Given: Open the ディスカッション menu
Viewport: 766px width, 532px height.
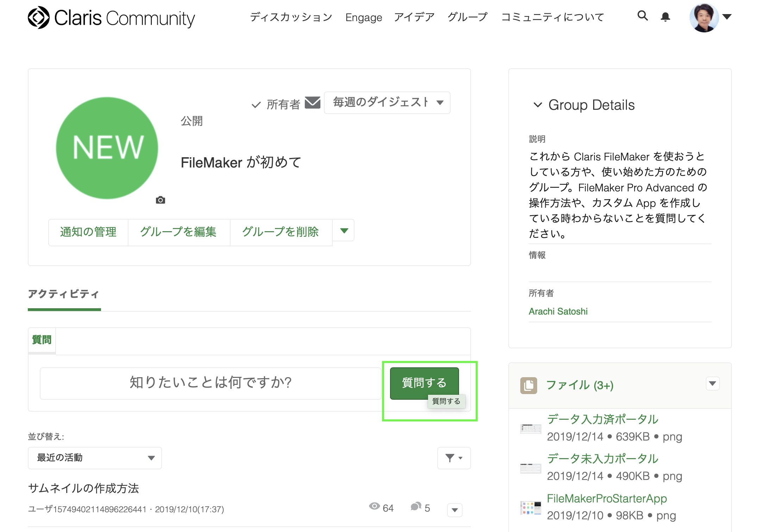Looking at the screenshot, I should [291, 17].
